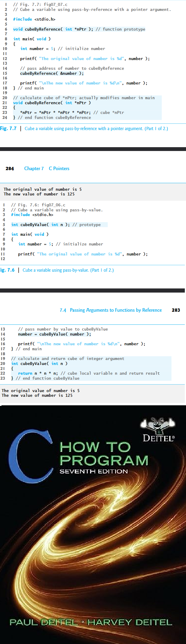The height and width of the screenshot is (644, 186).
Task: Click author name PAUL DEITEL
Action: click(44, 622)
